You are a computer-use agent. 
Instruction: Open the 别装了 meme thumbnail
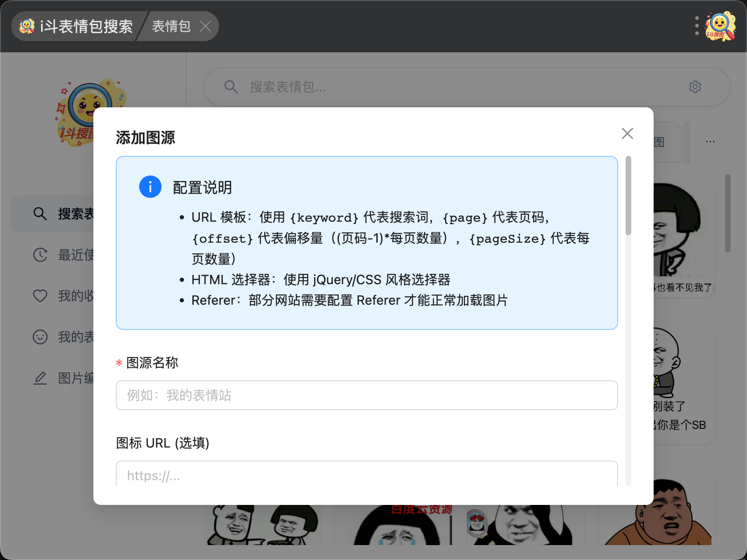tap(682, 383)
